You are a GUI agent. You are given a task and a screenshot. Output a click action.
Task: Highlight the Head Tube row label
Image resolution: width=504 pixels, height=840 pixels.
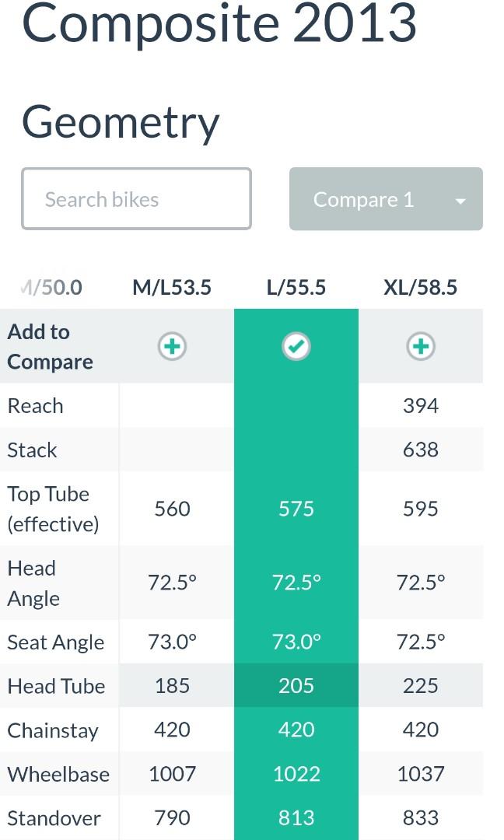pos(56,686)
